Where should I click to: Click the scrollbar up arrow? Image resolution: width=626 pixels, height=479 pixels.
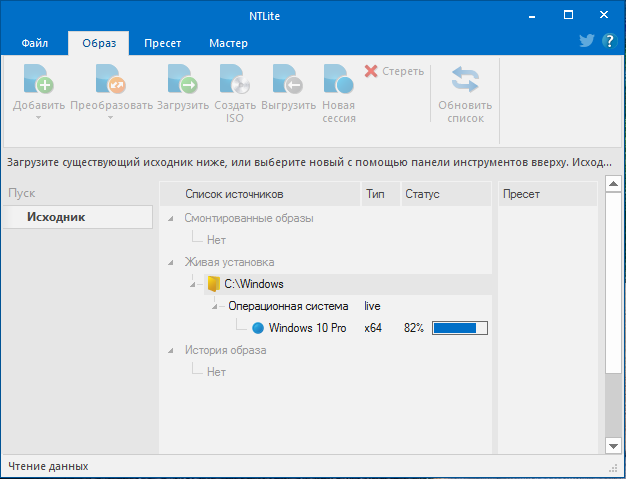pos(613,184)
